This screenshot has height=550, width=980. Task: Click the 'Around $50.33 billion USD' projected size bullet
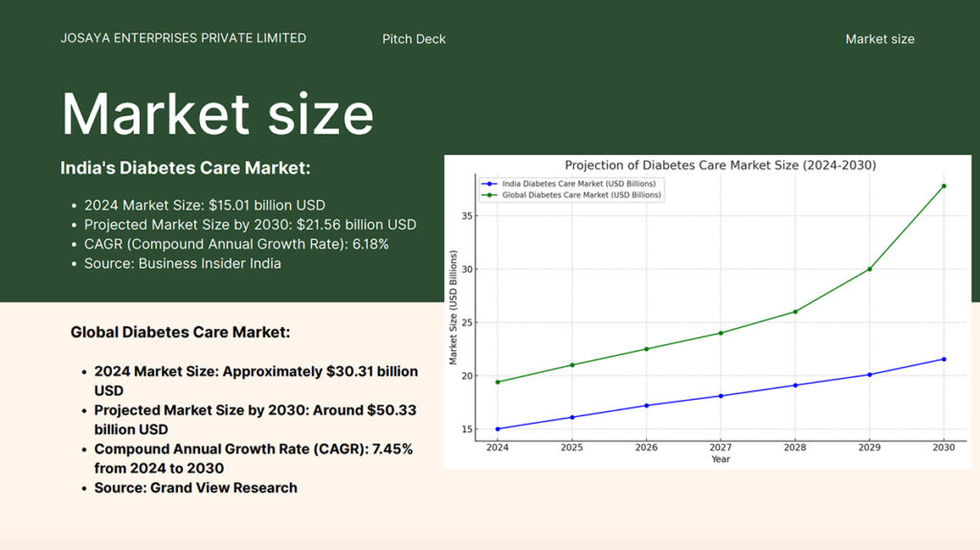[x=255, y=419]
